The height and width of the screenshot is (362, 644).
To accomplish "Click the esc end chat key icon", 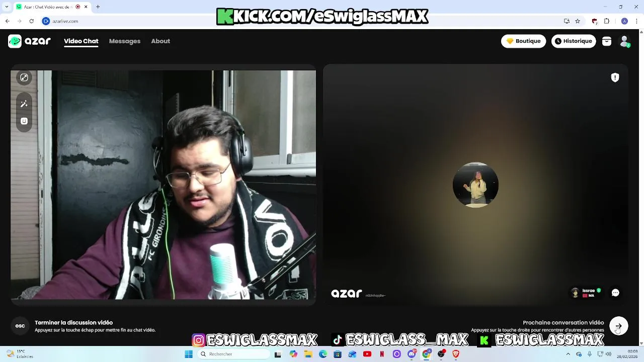I will [20, 326].
